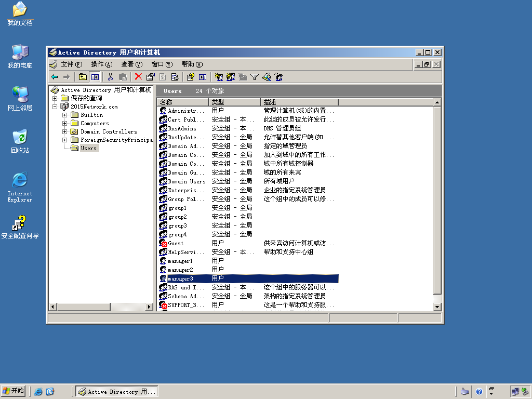Select the Domain Users group row
The image size is (532, 399).
(x=249, y=181)
